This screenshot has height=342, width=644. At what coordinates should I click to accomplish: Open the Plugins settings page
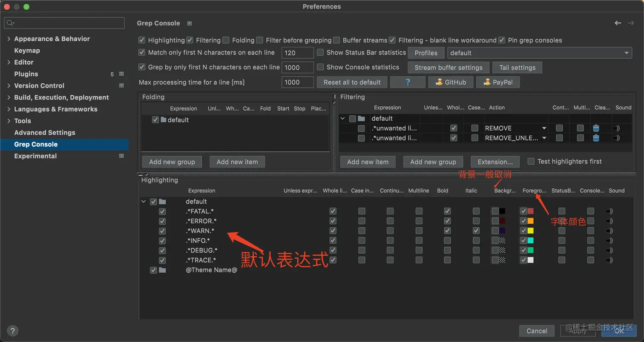tap(26, 74)
